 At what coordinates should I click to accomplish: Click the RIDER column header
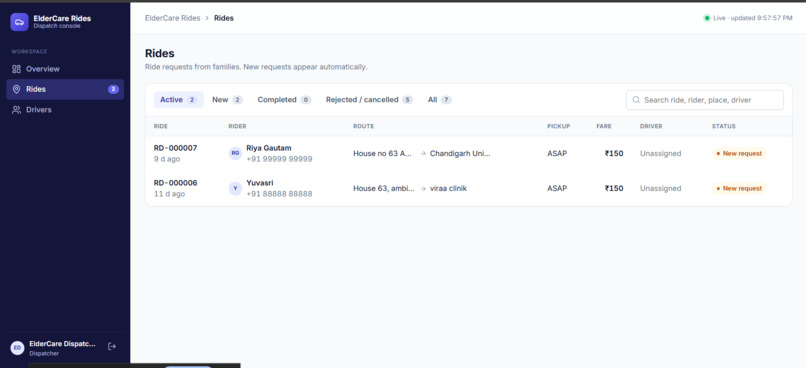237,126
